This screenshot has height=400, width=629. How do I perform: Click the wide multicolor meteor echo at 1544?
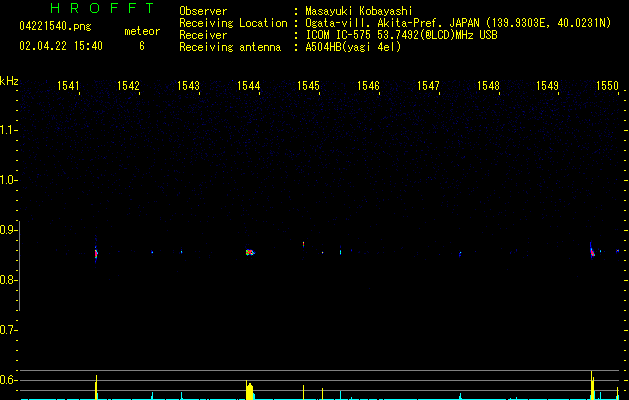250,252
